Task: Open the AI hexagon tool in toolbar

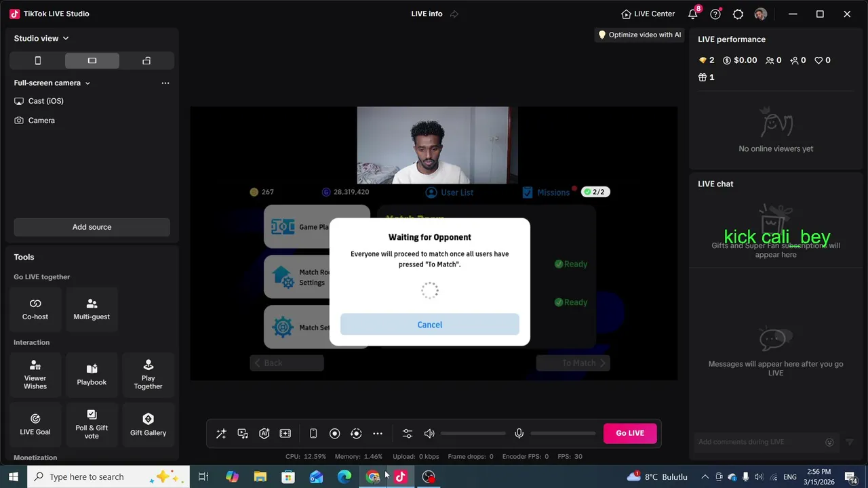Action: pyautogui.click(x=264, y=434)
